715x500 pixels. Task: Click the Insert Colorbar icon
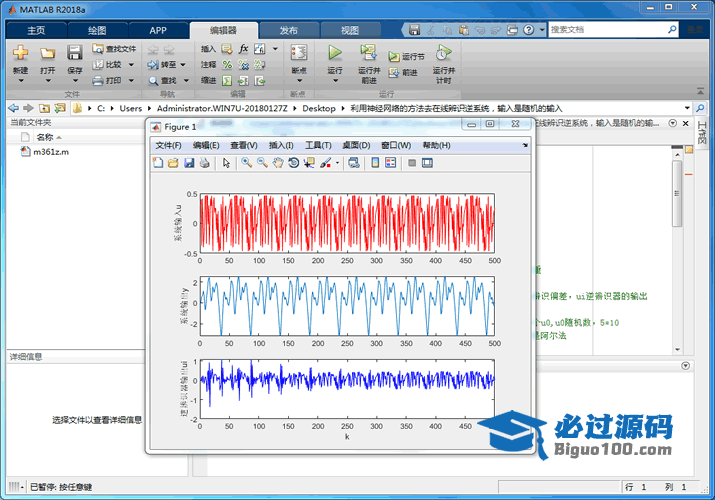coord(375,163)
